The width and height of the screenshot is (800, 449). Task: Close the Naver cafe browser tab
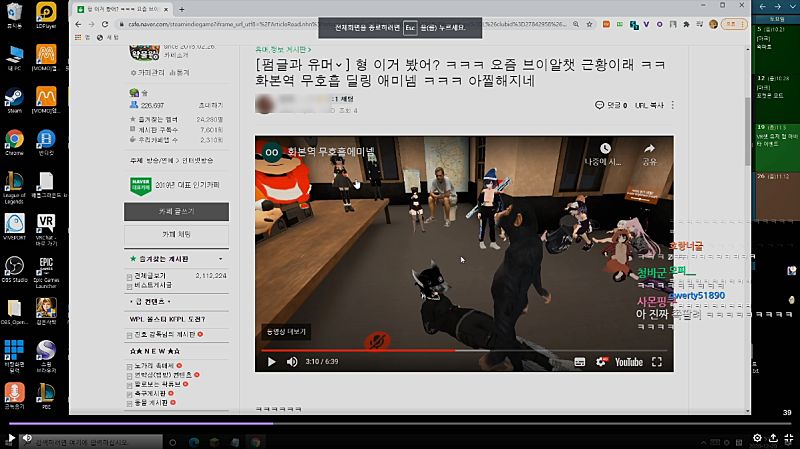coord(166,9)
